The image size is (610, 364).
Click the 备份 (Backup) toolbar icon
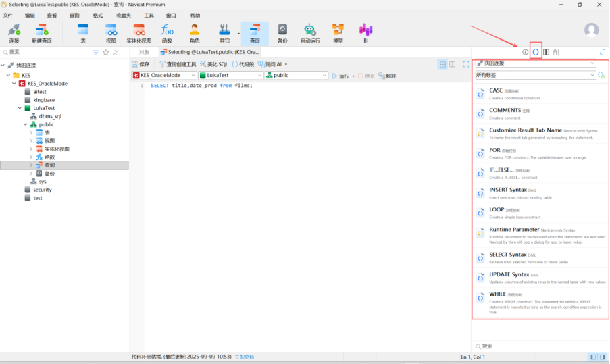pos(282,32)
